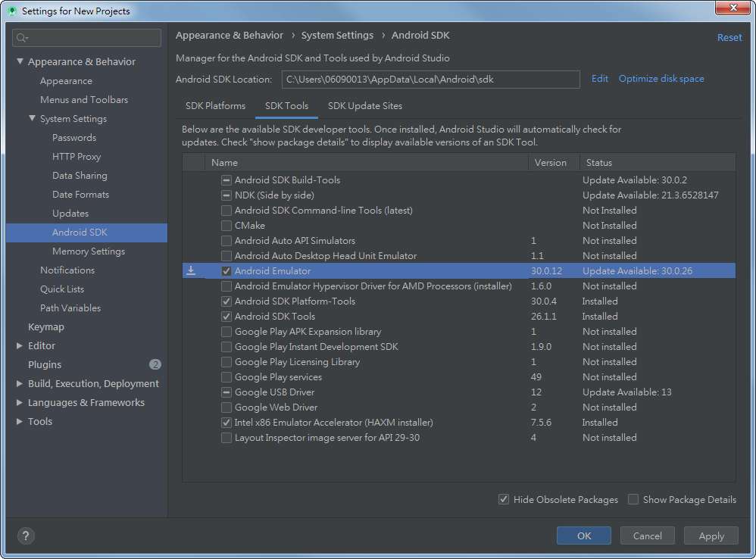This screenshot has height=559, width=756.
Task: Open Appearance settings in sidebar
Action: coord(66,80)
